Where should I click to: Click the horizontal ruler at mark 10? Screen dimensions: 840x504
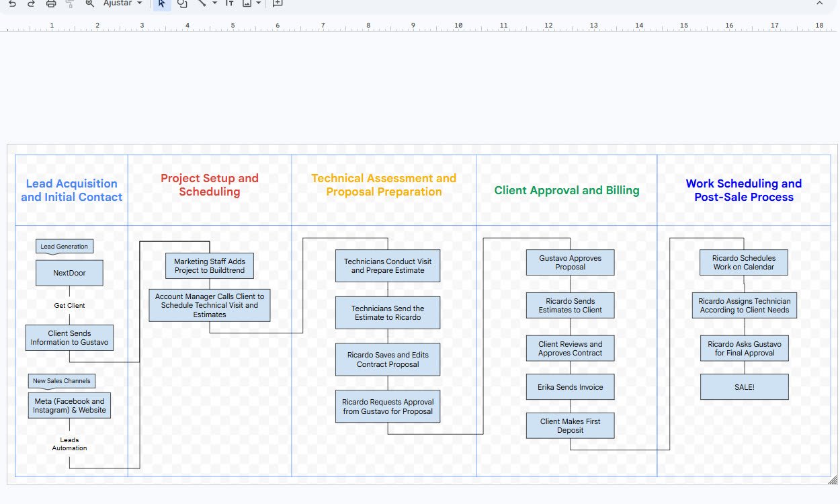coord(458,26)
